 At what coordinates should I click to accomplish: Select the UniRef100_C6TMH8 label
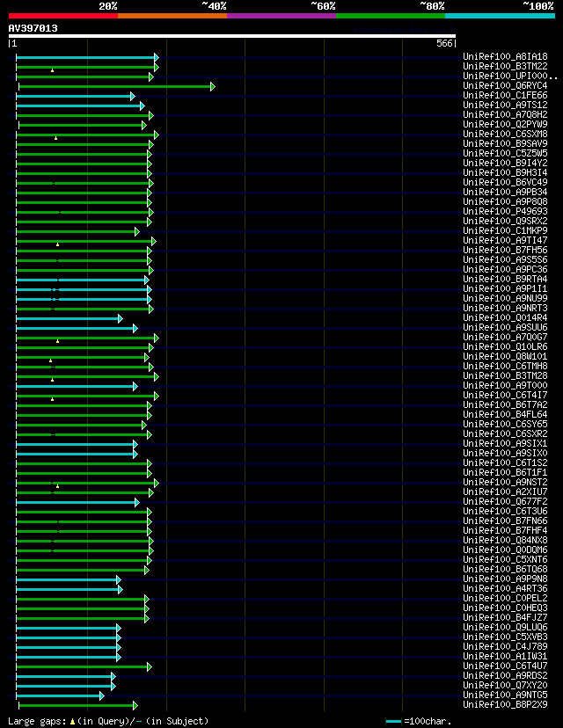tap(505, 367)
